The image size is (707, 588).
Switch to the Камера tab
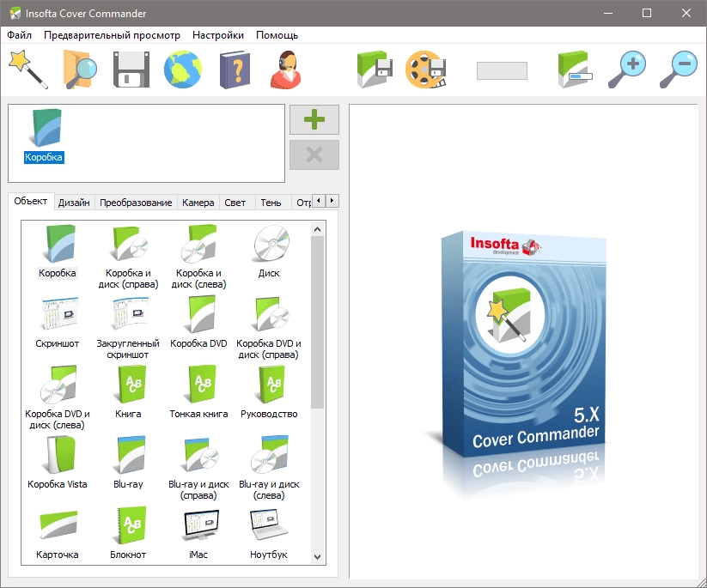198,203
